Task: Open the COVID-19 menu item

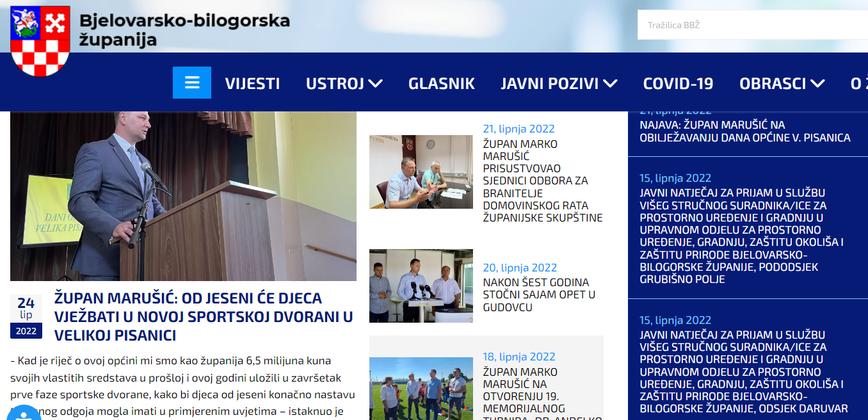Action: point(678,83)
